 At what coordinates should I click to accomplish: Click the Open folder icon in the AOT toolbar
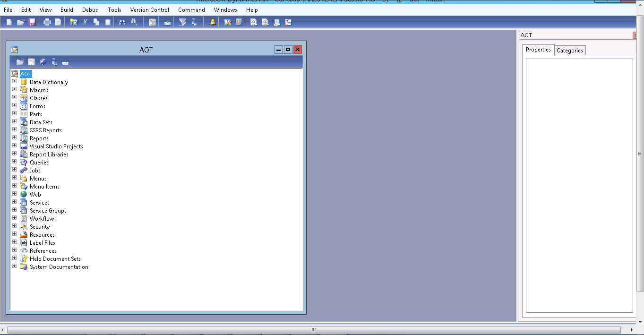pos(20,61)
